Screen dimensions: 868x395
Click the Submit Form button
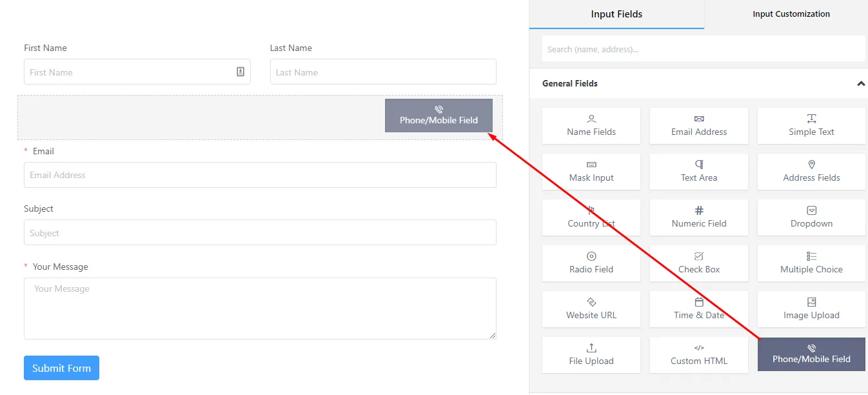point(61,367)
